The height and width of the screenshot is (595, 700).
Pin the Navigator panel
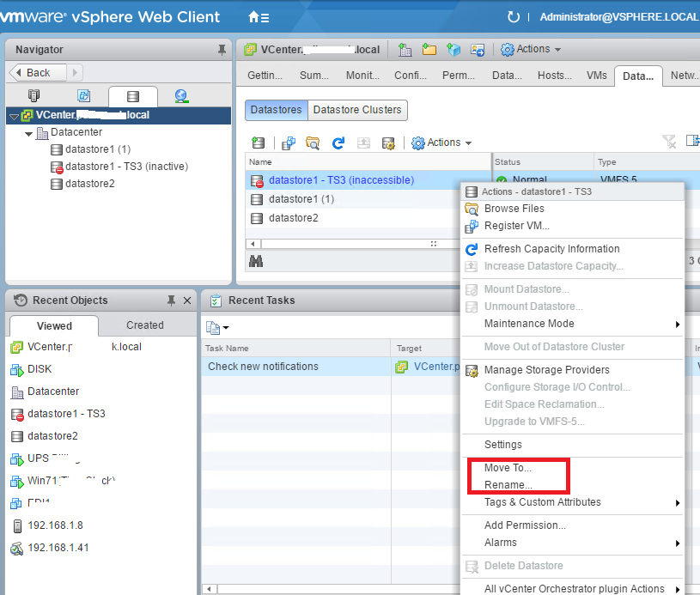click(x=222, y=49)
